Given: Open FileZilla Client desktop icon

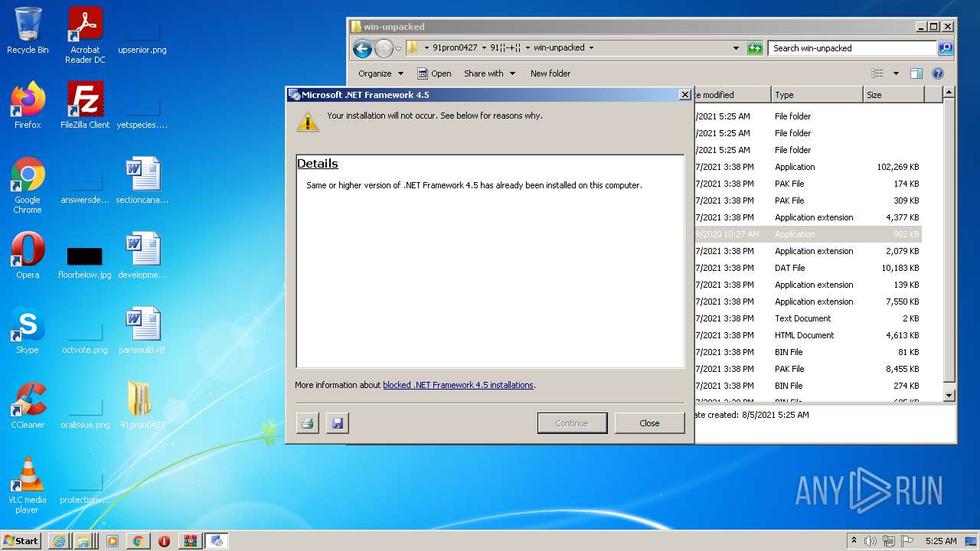Looking at the screenshot, I should point(85,105).
